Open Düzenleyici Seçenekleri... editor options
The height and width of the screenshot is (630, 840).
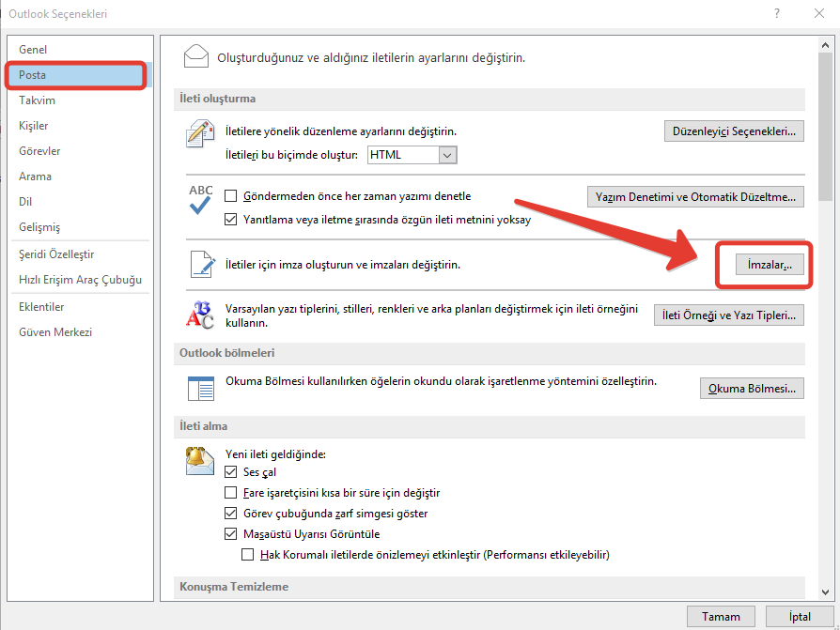point(734,131)
